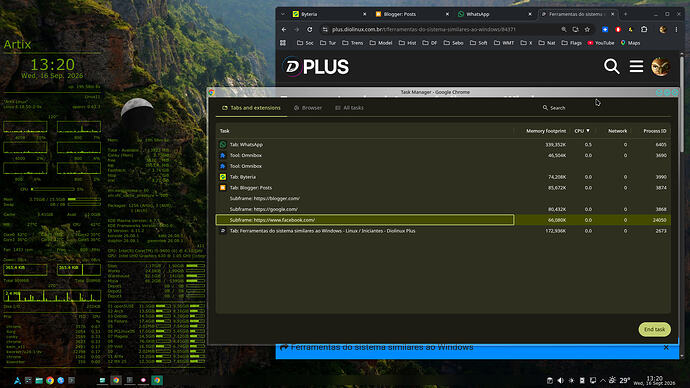Select Subframe: https://google.com/ row
The height and width of the screenshot is (388, 690).
point(443,209)
